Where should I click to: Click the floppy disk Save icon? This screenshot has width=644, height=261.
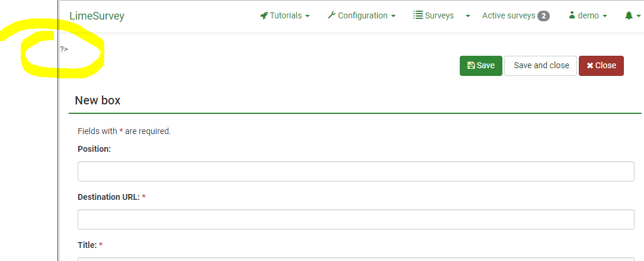coord(471,66)
